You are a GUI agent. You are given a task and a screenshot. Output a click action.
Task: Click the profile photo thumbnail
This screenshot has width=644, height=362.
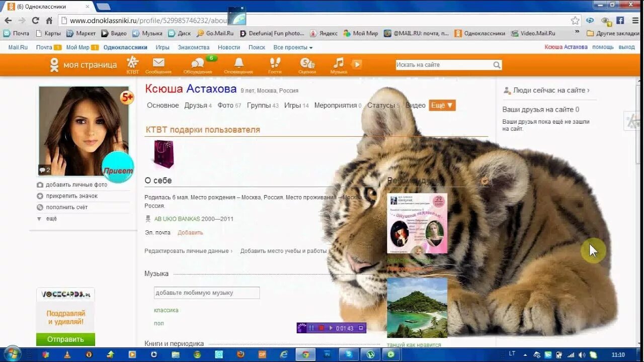tap(84, 131)
